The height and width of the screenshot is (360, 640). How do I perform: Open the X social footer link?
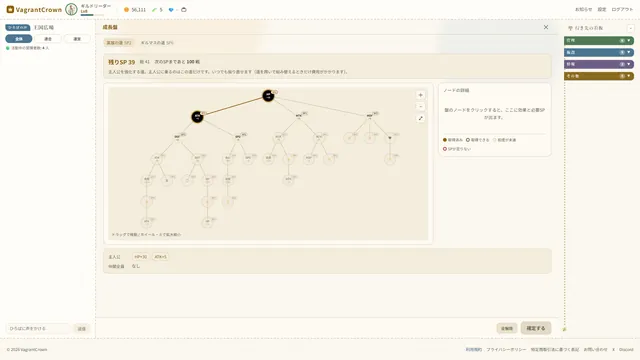pos(613,349)
